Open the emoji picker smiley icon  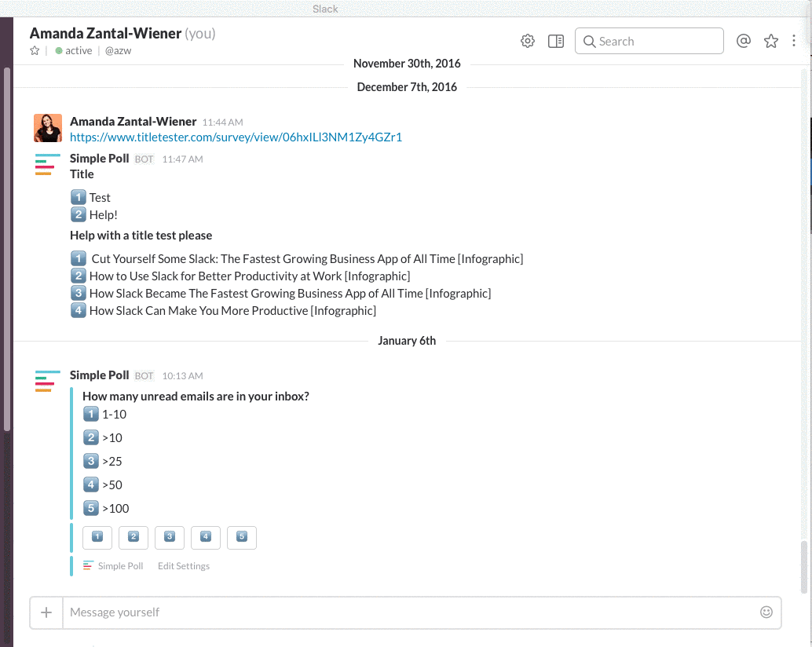[766, 612]
